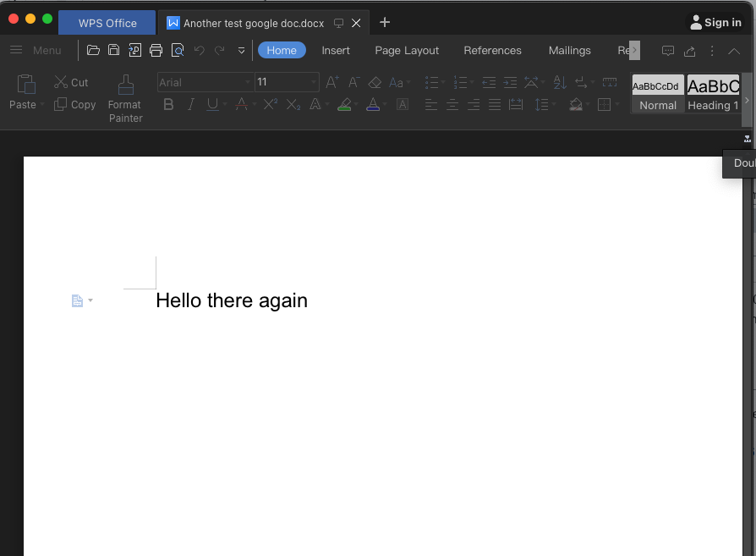Image resolution: width=756 pixels, height=556 pixels.
Task: Click the Sort A-Z icon
Action: click(560, 83)
